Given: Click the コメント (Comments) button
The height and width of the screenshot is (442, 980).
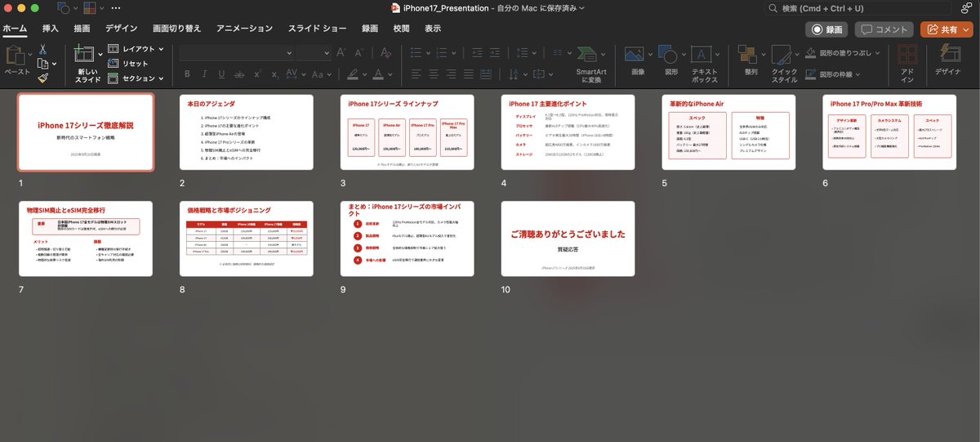Looking at the screenshot, I should pyautogui.click(x=884, y=29).
